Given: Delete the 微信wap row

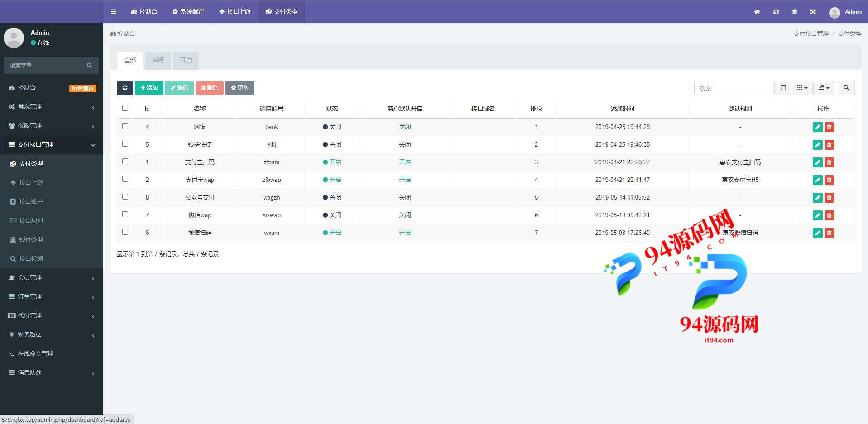Looking at the screenshot, I should (829, 215).
